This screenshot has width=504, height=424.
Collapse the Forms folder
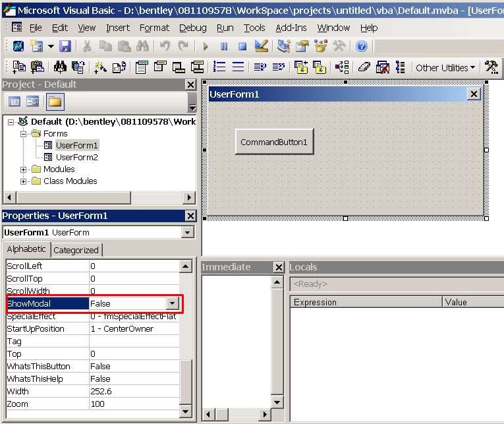click(x=24, y=134)
